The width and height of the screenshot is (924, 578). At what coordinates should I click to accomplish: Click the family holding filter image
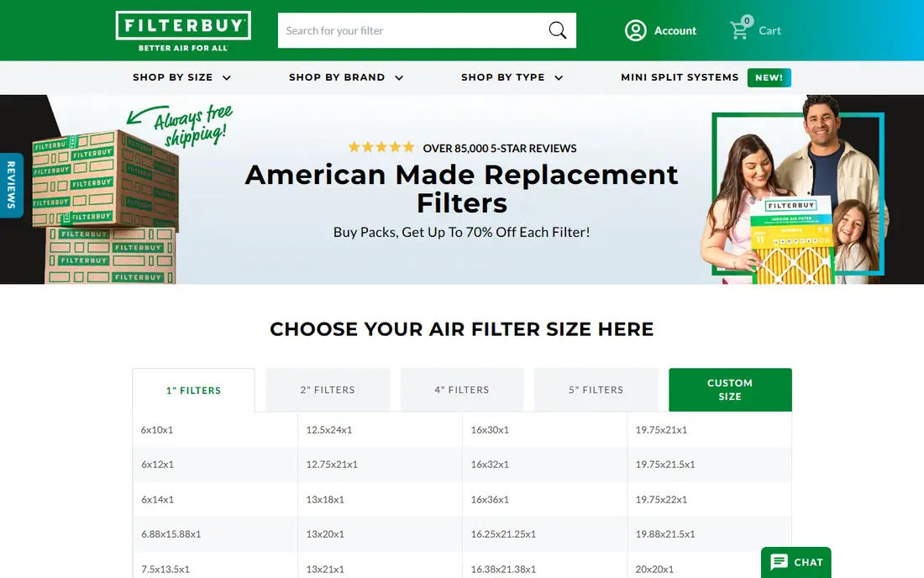click(x=795, y=192)
